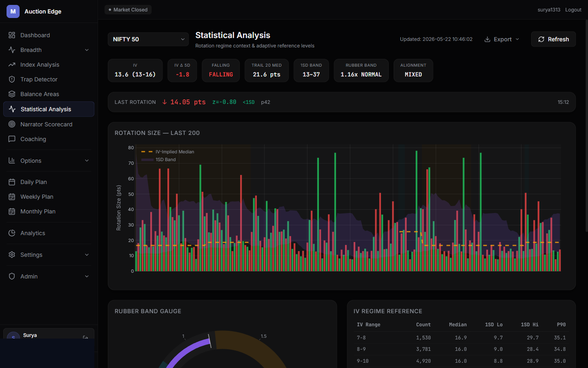Click the Breadth pulse icon
The image size is (588, 368).
point(12,50)
